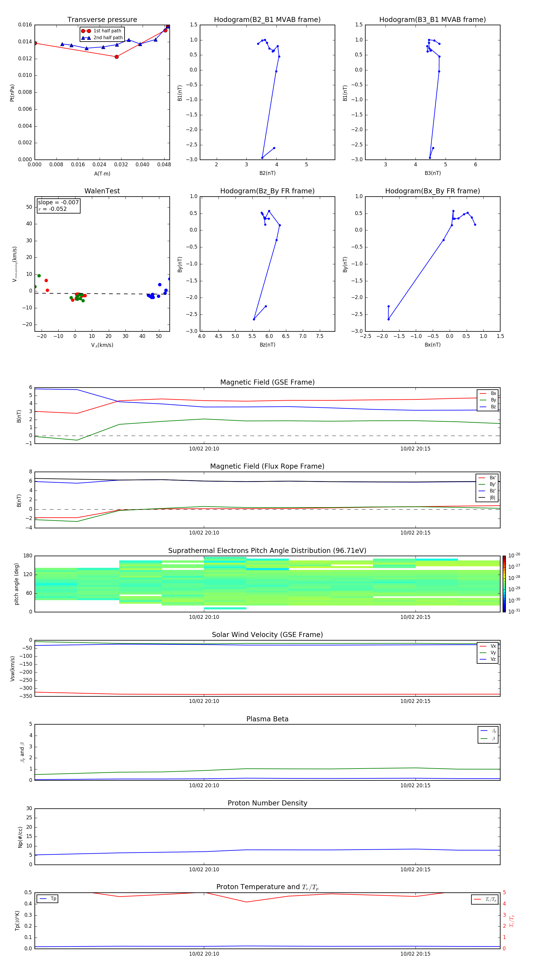The width and height of the screenshot is (535, 980).
Task: Select Bz in the GSE magnetic field legend
Action: 488,407
